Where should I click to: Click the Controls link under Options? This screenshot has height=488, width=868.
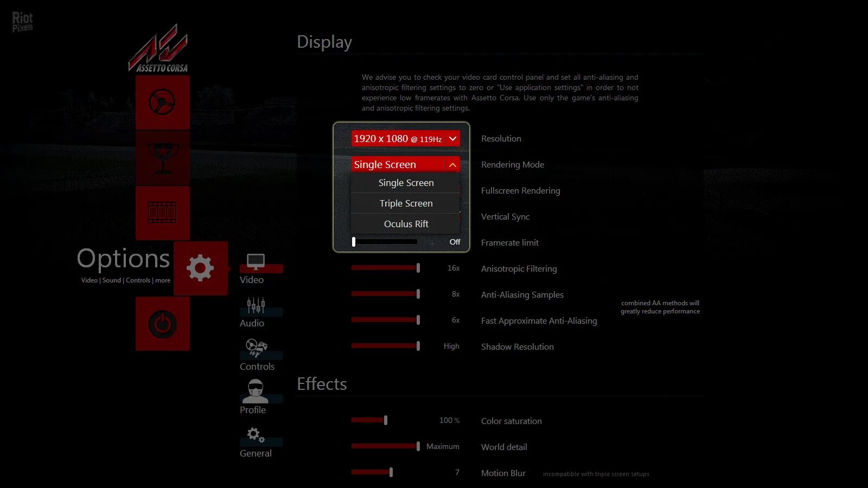(x=138, y=280)
